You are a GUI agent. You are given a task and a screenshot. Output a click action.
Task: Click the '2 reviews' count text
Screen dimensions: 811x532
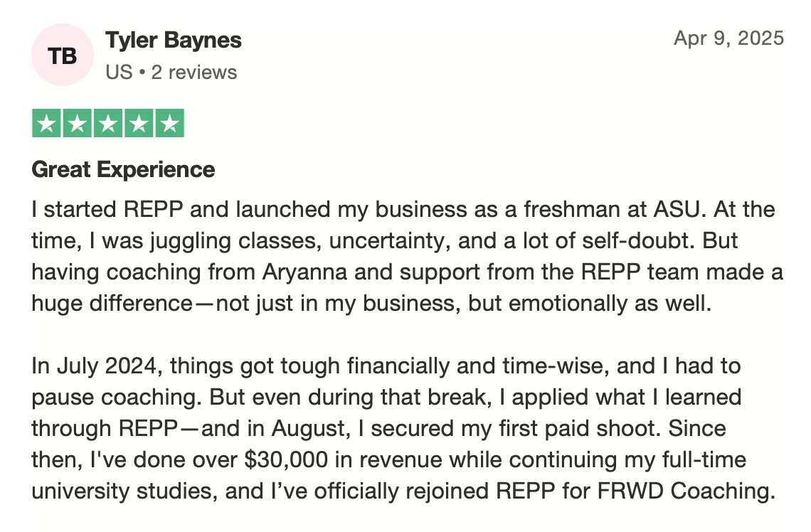pyautogui.click(x=194, y=73)
